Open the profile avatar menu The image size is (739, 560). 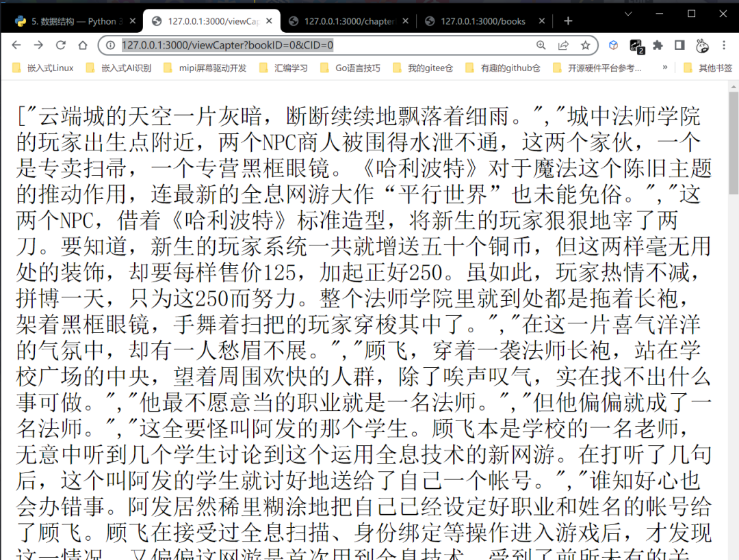(x=702, y=45)
